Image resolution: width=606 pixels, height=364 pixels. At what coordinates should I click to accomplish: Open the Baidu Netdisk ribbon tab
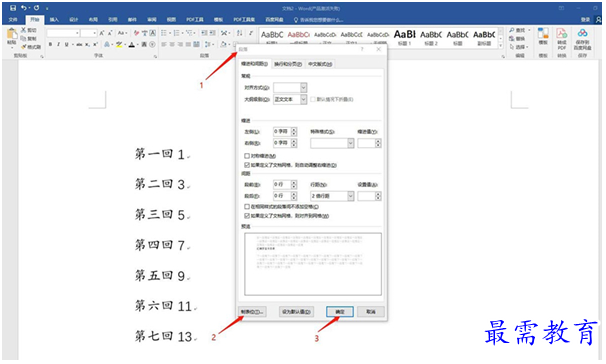coord(274,19)
